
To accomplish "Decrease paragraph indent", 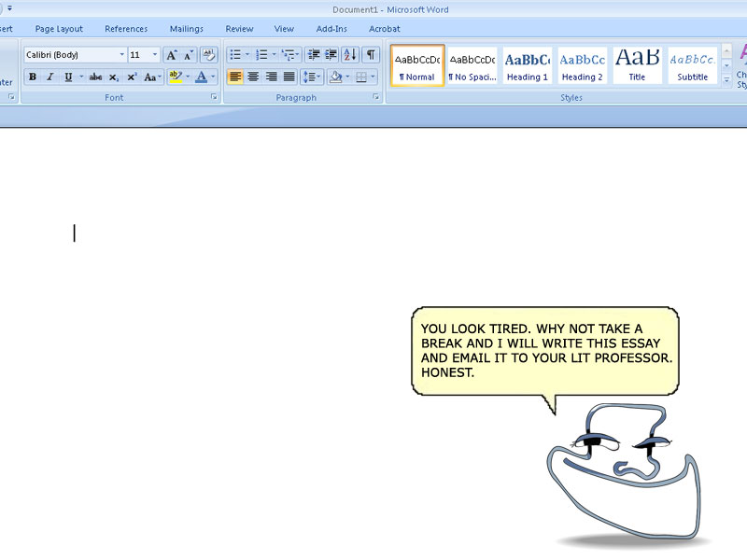I will pos(314,55).
